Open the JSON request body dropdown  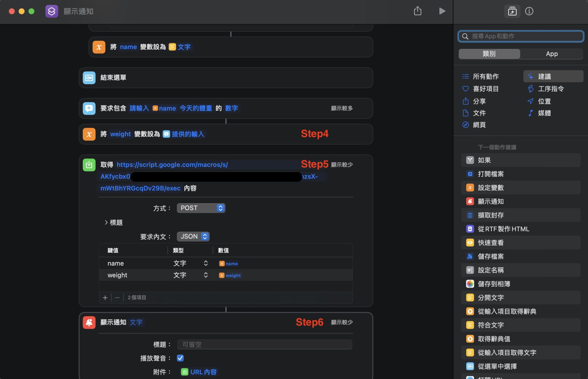[193, 236]
